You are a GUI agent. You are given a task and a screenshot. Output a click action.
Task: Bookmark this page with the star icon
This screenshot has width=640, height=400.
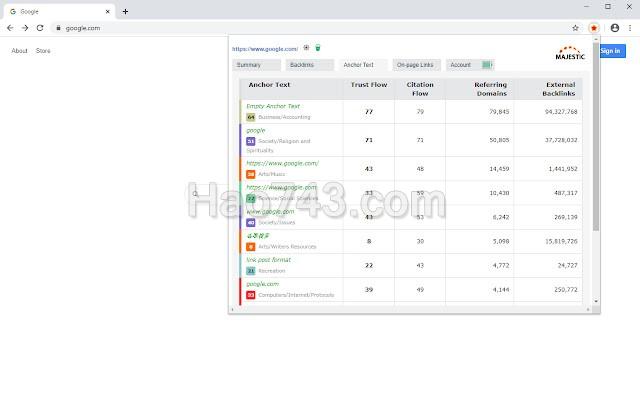(575, 28)
